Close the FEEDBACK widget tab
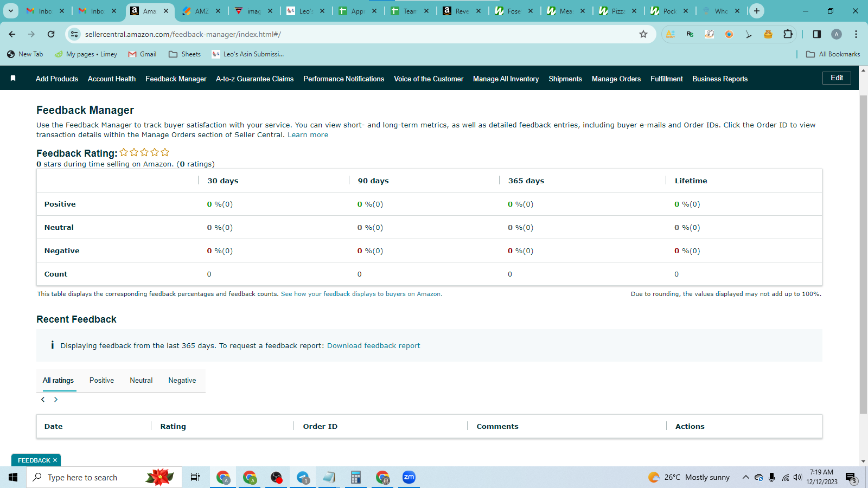Screen dimensions: 868x488 click(55, 460)
